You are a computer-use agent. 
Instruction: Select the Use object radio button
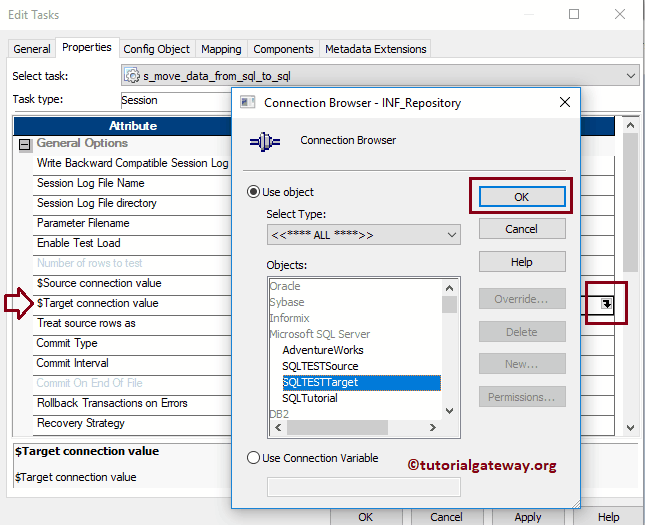pos(253,192)
